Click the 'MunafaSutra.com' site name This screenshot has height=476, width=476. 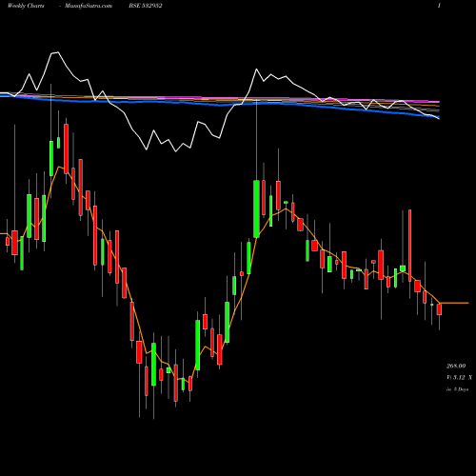point(89,6)
